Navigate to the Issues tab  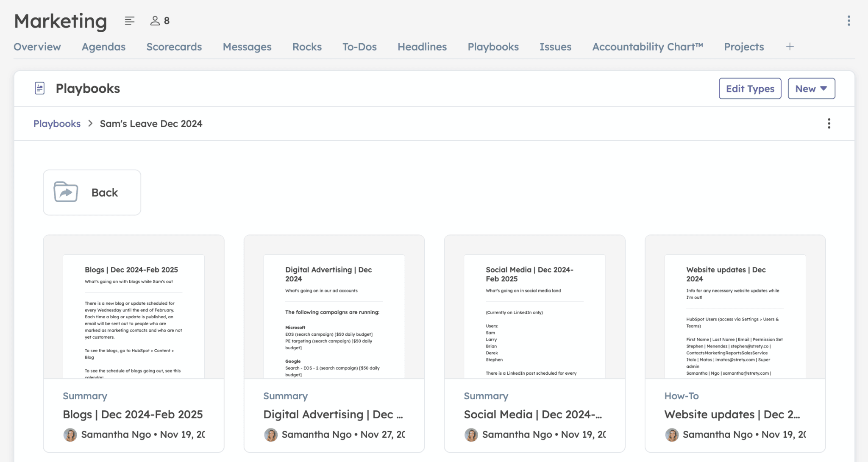tap(555, 47)
